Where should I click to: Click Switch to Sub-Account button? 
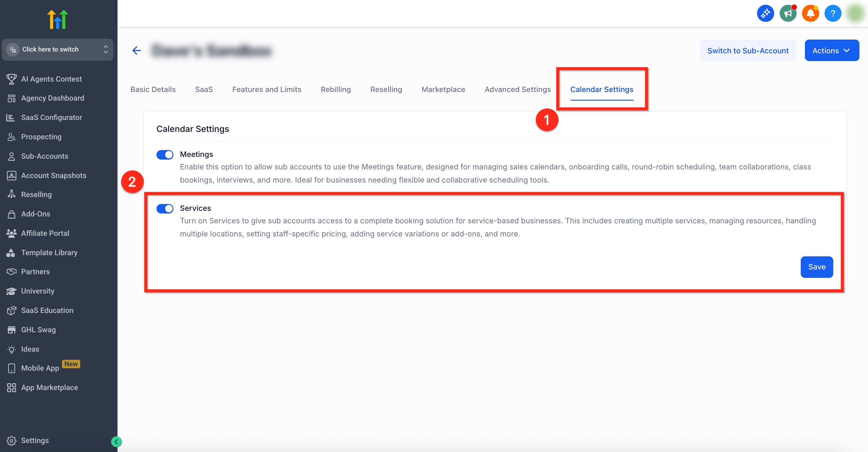click(x=748, y=51)
